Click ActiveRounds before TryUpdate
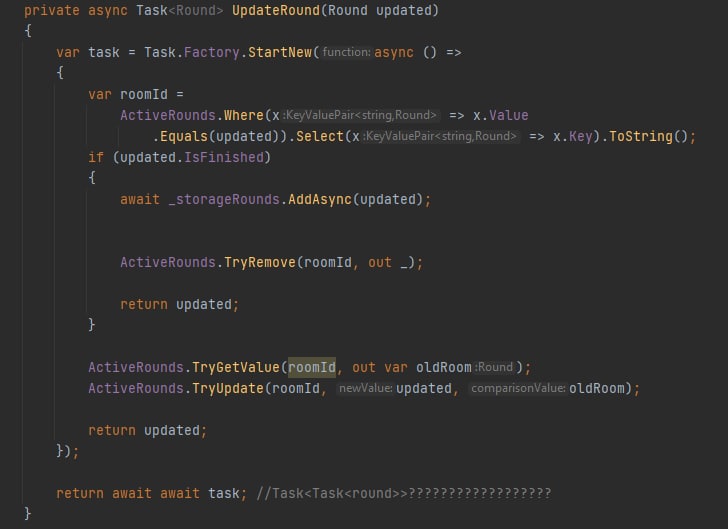 [136, 388]
